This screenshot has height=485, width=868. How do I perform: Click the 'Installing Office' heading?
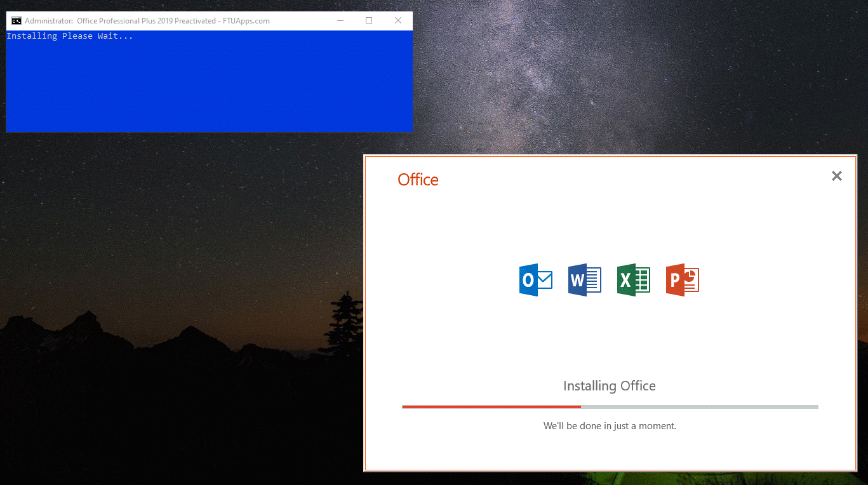pyautogui.click(x=610, y=386)
